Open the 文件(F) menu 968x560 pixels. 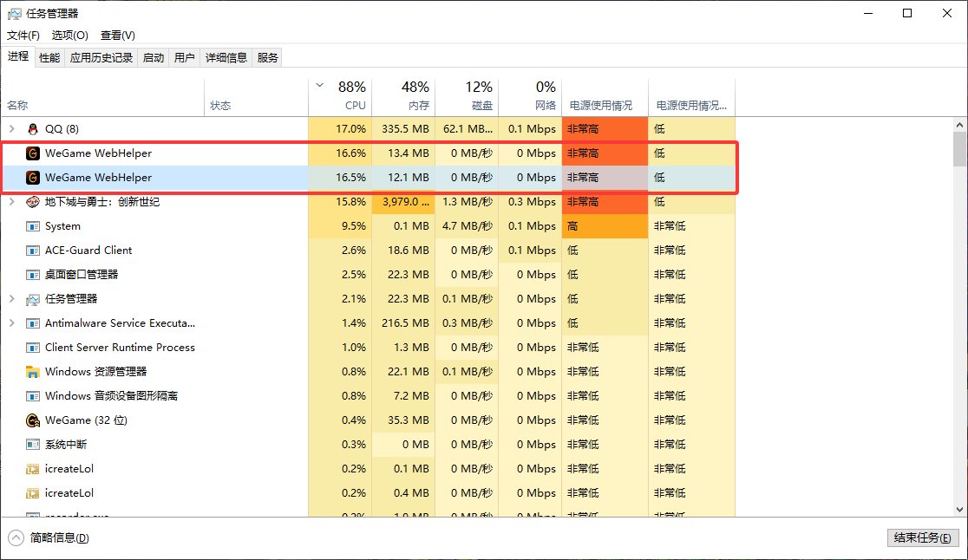pyautogui.click(x=23, y=36)
